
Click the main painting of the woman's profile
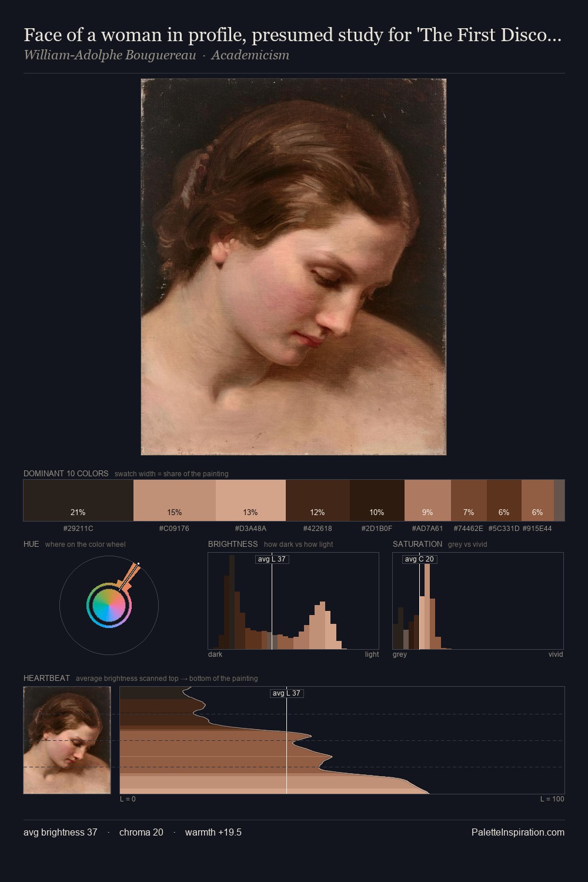coord(293,267)
